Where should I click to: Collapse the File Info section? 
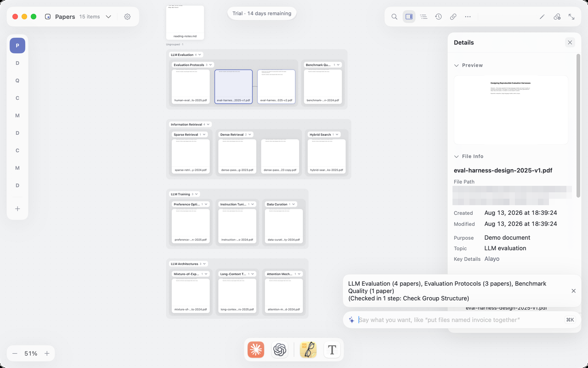[457, 156]
